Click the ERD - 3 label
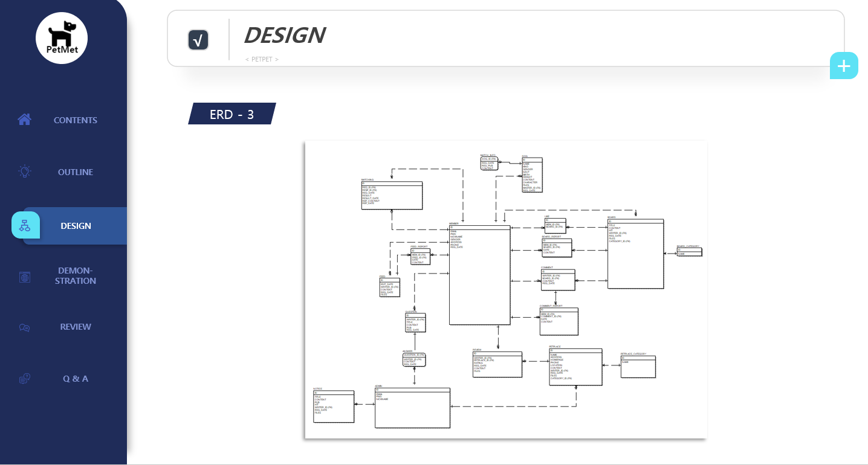 point(232,114)
